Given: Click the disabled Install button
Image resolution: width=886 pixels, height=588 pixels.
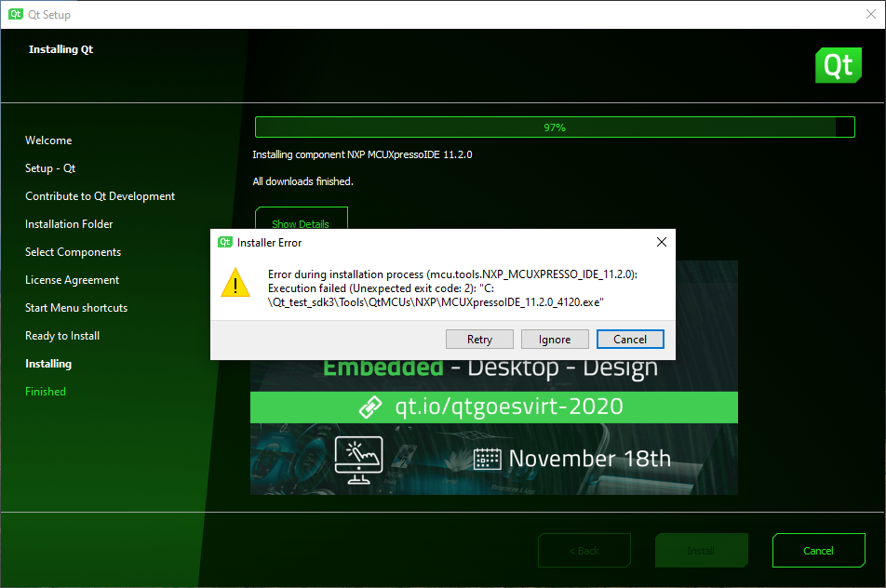Looking at the screenshot, I should pos(701,550).
